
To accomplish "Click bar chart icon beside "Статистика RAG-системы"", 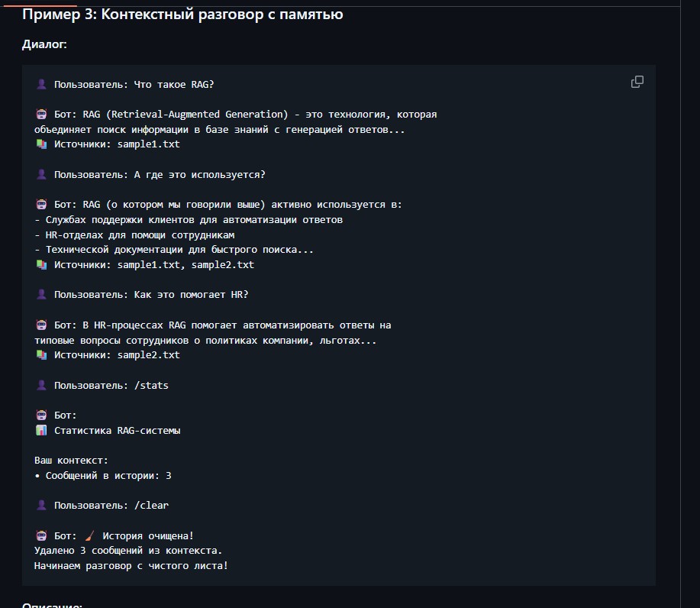I will (x=41, y=431).
